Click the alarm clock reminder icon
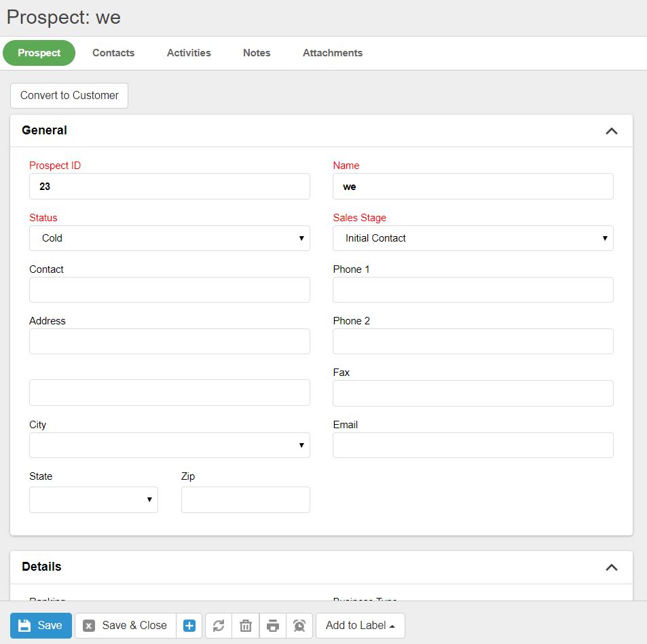 [x=299, y=626]
